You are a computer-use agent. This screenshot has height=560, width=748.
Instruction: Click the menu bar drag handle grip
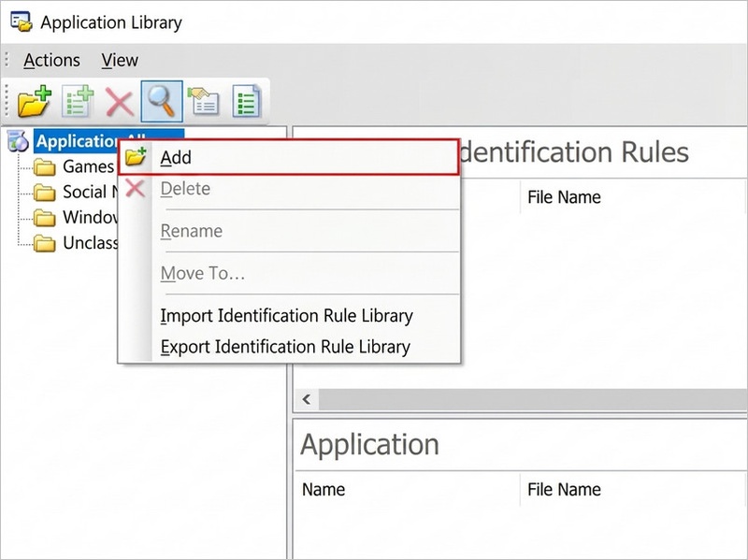7,60
